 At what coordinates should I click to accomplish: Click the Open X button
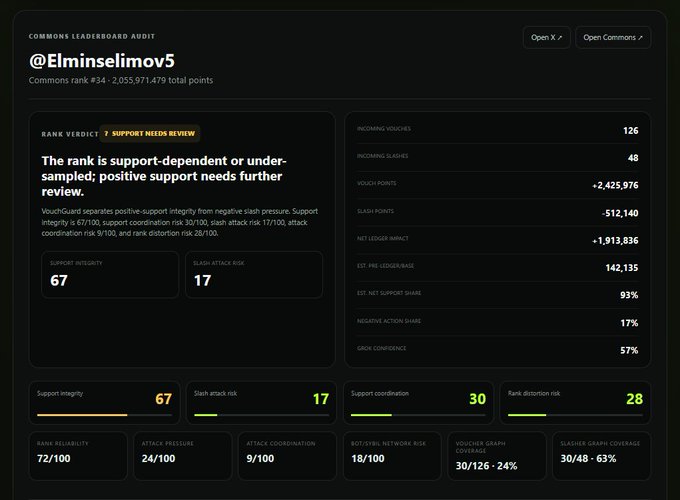point(546,37)
